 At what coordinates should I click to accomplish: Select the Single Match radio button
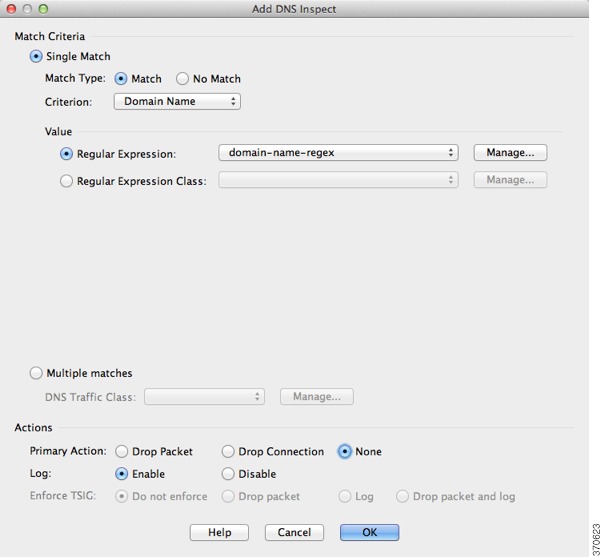point(36,57)
